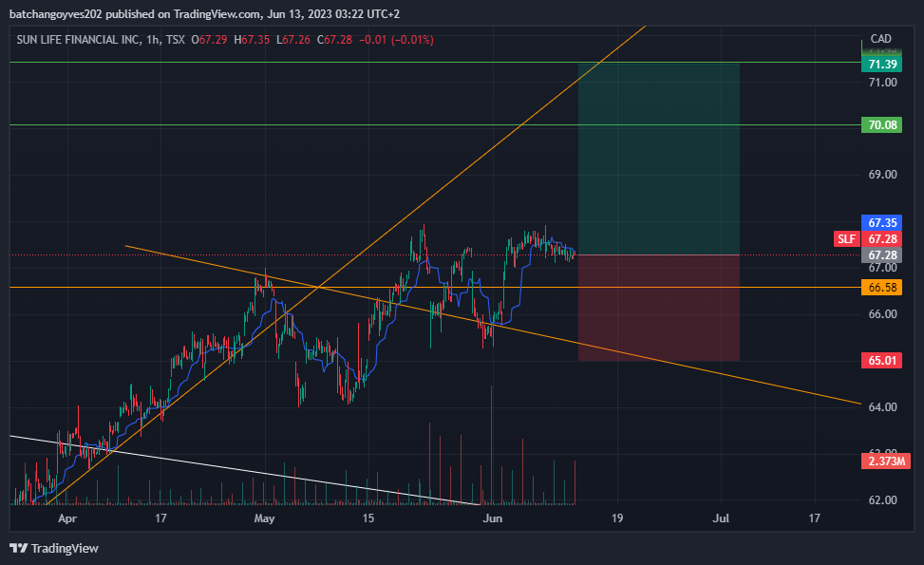Click the blue 67.35 price label
The image size is (924, 565).
(881, 223)
